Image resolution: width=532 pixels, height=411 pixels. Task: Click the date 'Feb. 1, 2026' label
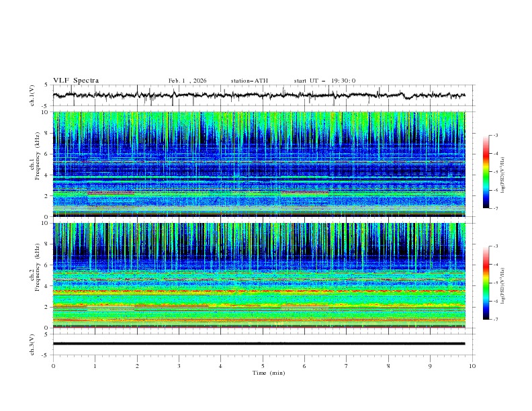tap(187, 81)
